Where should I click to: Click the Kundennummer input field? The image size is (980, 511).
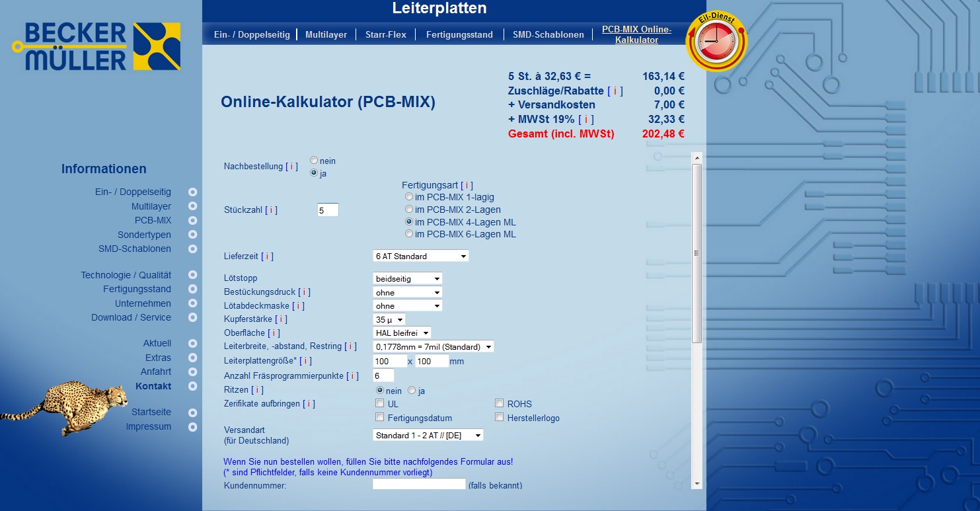[x=419, y=484]
